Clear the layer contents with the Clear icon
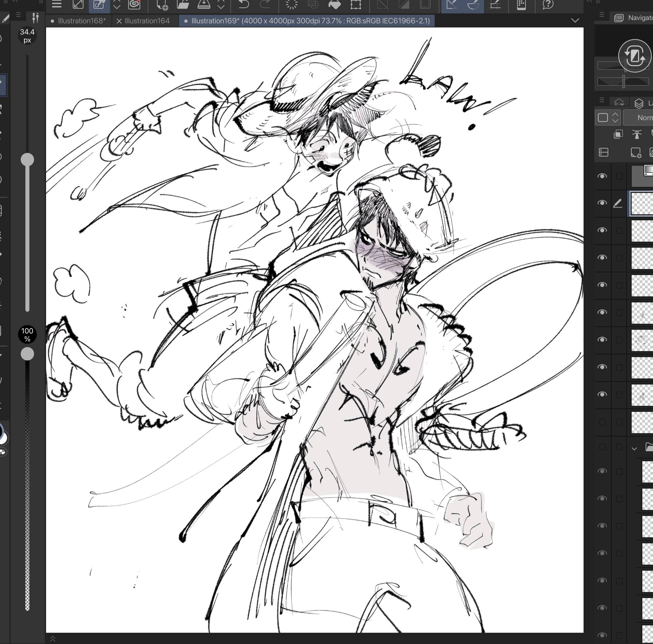Viewport: 653px width, 644px height. pos(291,4)
